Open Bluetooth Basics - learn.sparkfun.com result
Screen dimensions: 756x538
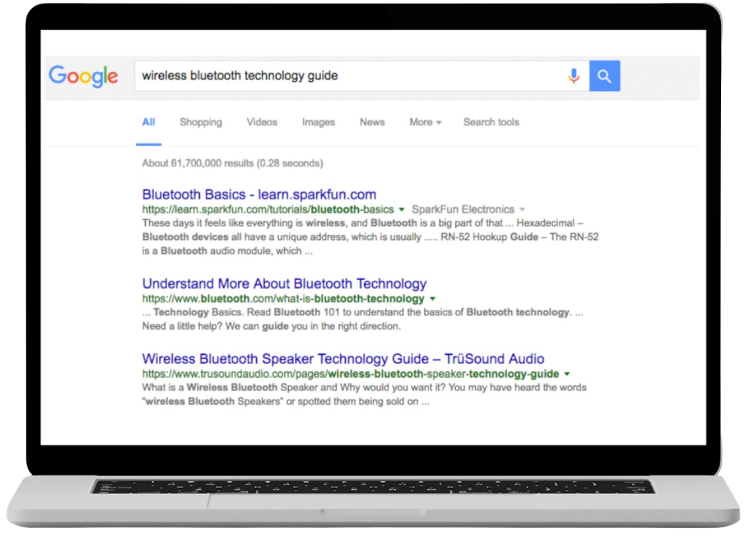coord(259,194)
